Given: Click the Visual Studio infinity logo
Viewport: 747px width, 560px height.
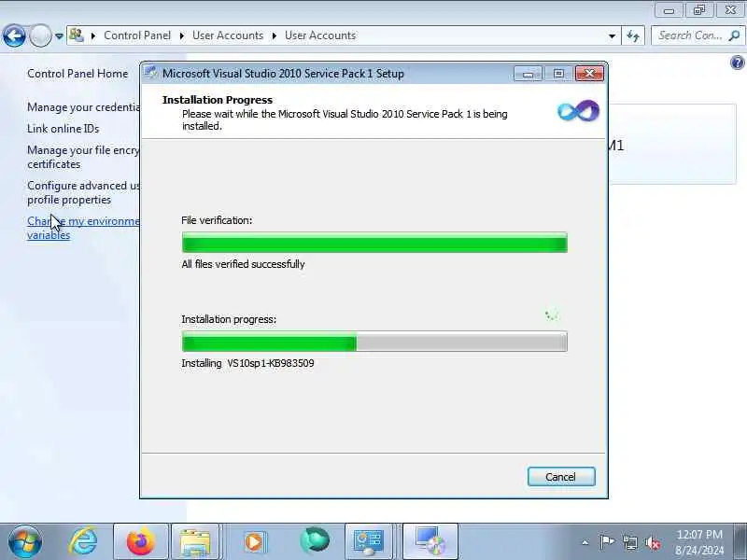Looking at the screenshot, I should coord(578,111).
